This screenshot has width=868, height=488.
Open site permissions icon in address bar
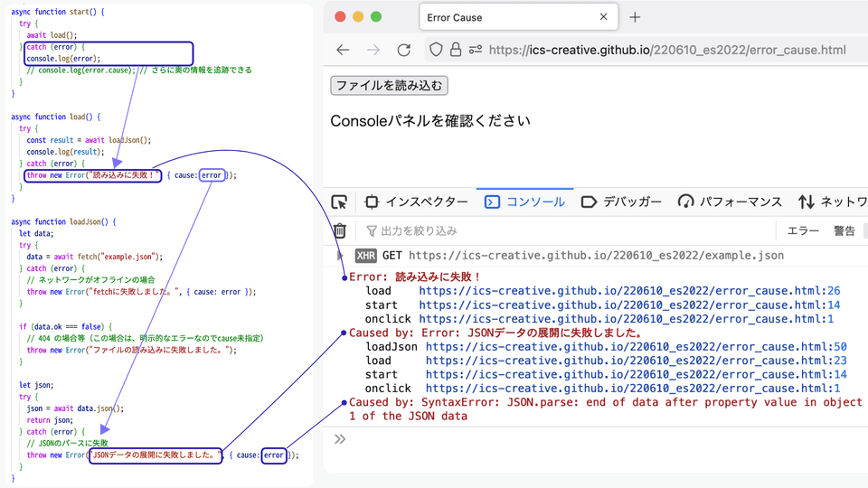point(476,51)
